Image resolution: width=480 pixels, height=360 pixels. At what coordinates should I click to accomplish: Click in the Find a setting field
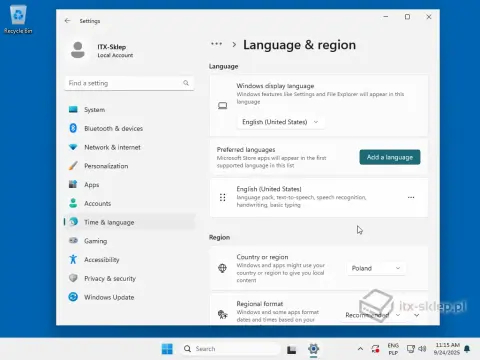pyautogui.click(x=129, y=83)
